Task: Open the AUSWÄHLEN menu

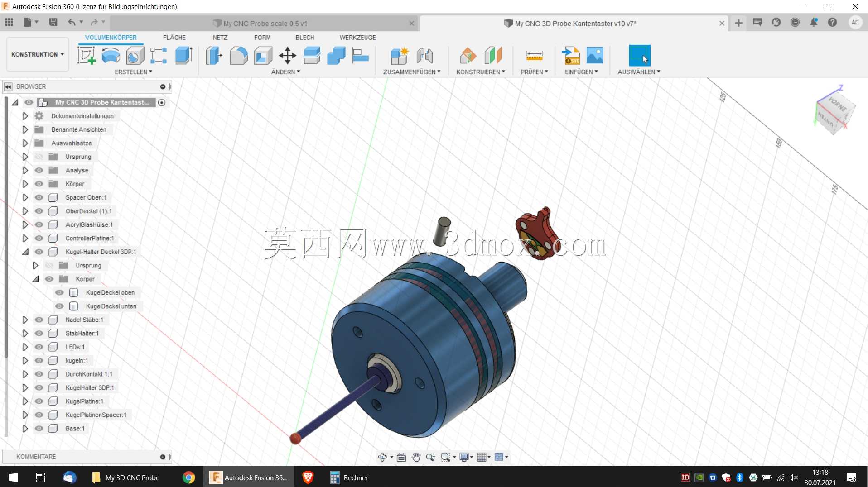Action: click(x=639, y=72)
